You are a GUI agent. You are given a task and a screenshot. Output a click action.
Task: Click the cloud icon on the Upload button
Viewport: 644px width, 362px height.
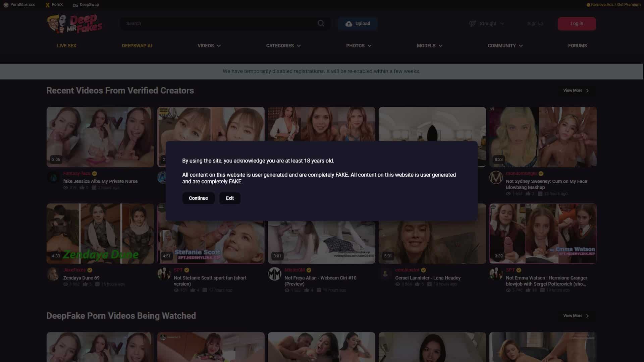(348, 23)
